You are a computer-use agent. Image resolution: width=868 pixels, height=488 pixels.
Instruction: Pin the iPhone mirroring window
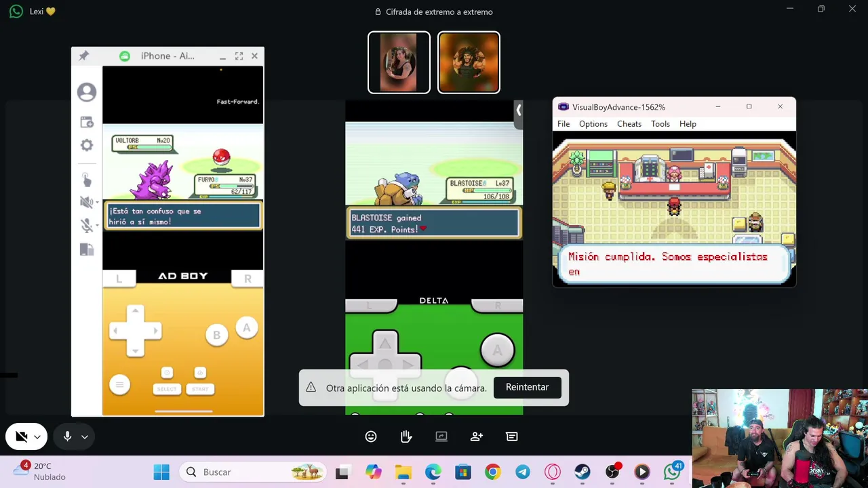[x=84, y=56]
